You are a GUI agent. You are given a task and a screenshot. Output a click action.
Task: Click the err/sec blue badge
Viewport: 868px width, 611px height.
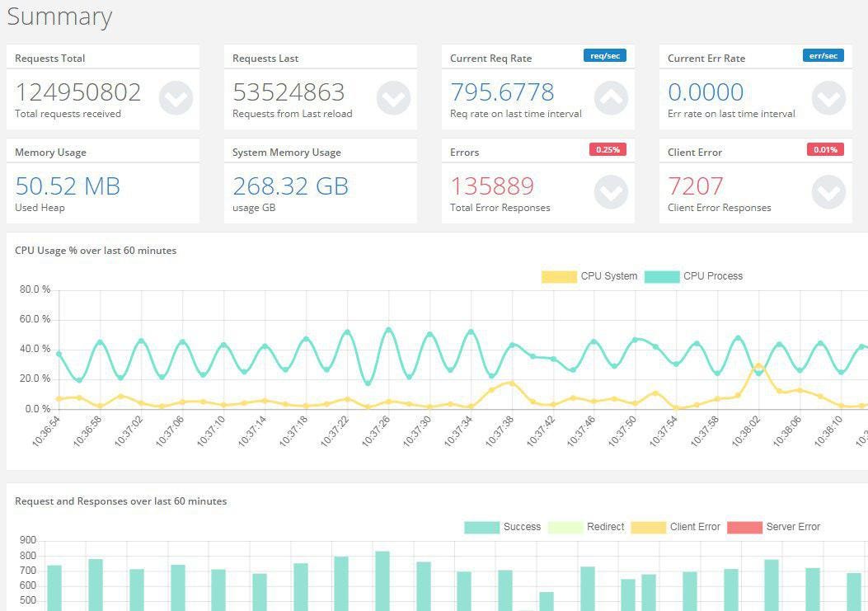click(x=823, y=55)
